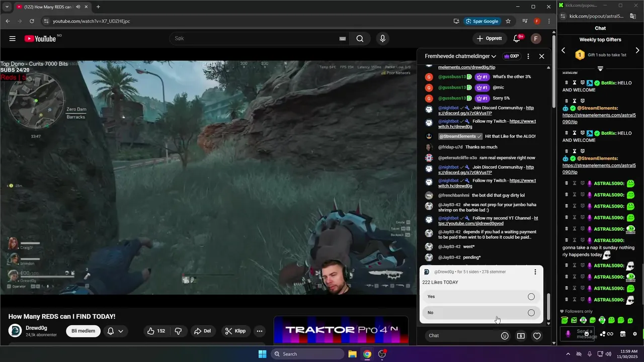Open clock and date 11:59 AM

pyautogui.click(x=627, y=354)
